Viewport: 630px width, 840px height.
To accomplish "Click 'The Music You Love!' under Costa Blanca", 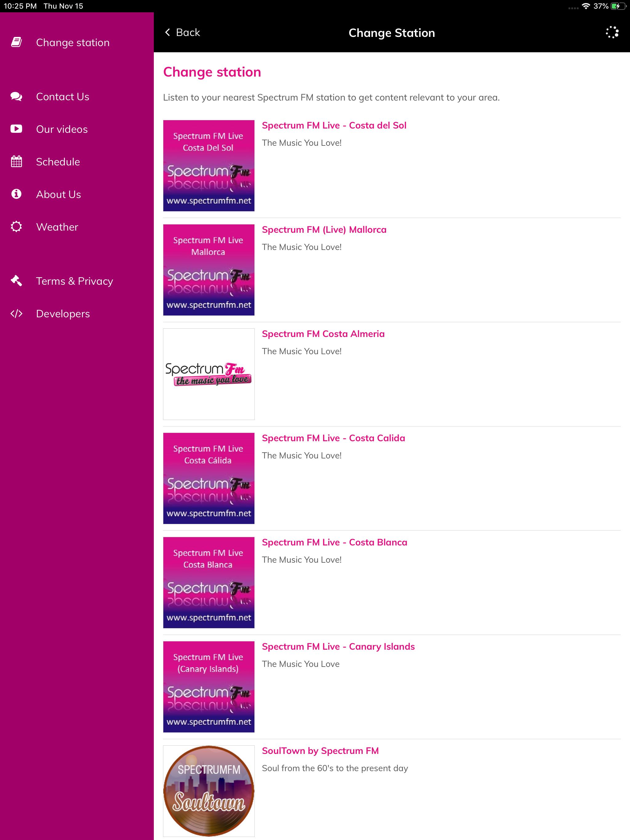I will [x=302, y=560].
